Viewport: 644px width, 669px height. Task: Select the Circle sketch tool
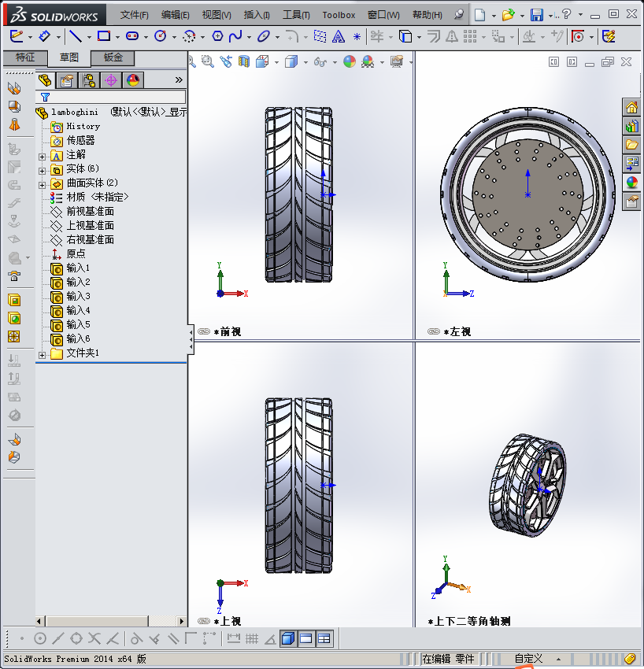point(161,36)
